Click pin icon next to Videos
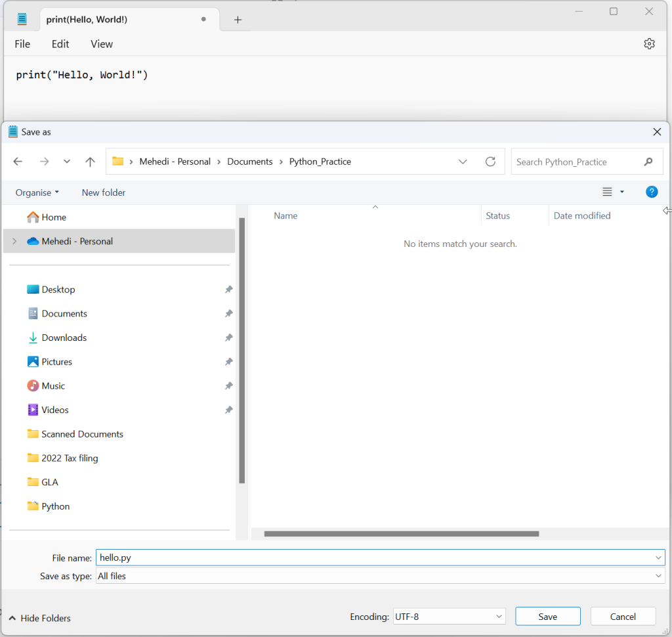The image size is (672, 637). point(229,410)
